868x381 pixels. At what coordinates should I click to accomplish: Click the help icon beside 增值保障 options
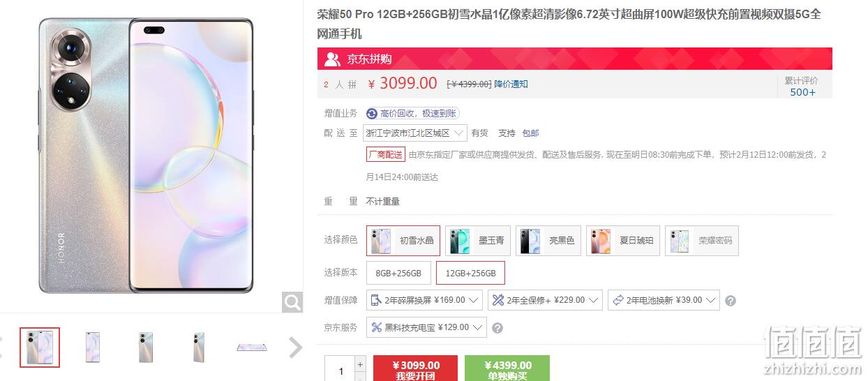[x=731, y=301]
